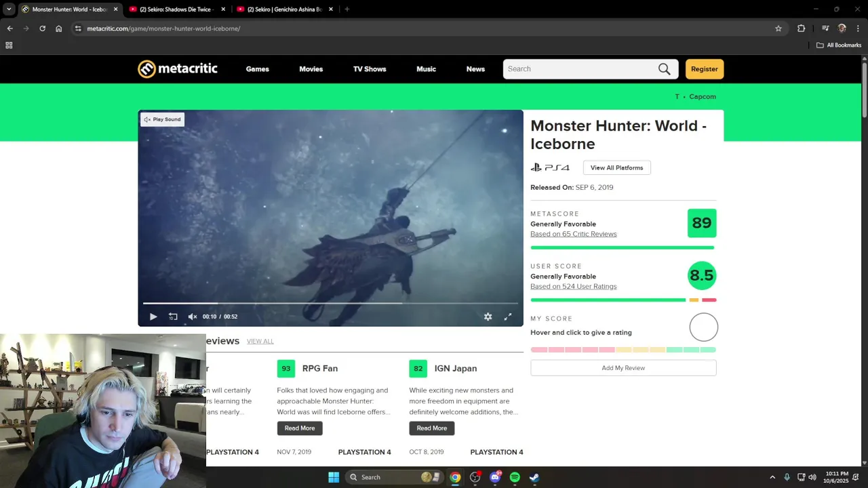Switch to Sekiro Genichiro Ashina tab
This screenshot has width=868, height=488.
coord(285,9)
